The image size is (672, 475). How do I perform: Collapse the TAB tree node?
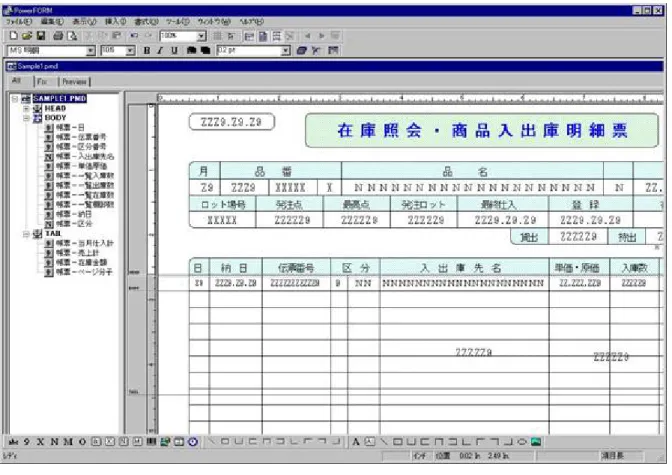point(26,234)
